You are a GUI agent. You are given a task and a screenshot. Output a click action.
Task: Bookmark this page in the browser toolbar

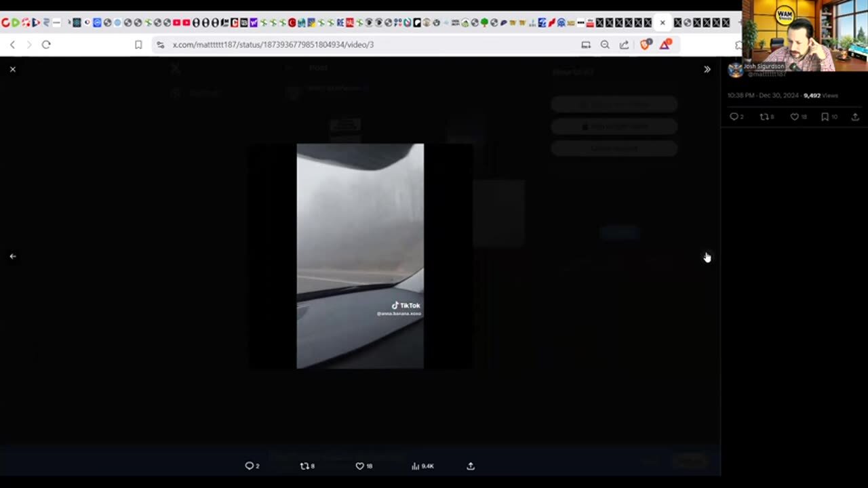pyautogui.click(x=138, y=45)
